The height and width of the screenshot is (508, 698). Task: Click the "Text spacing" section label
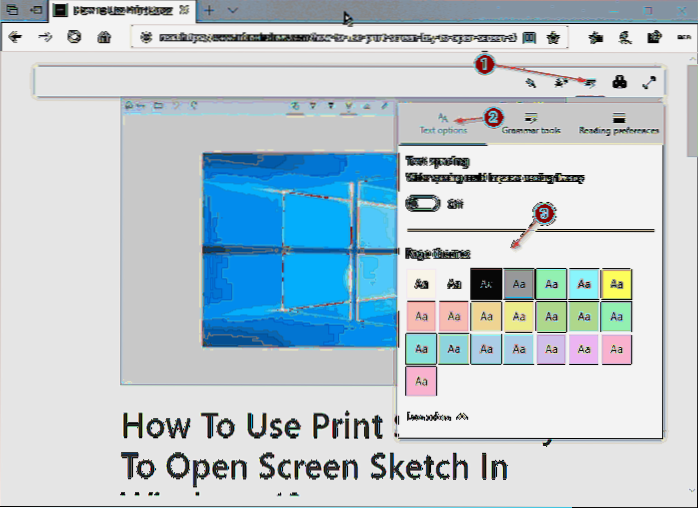pyautogui.click(x=438, y=161)
